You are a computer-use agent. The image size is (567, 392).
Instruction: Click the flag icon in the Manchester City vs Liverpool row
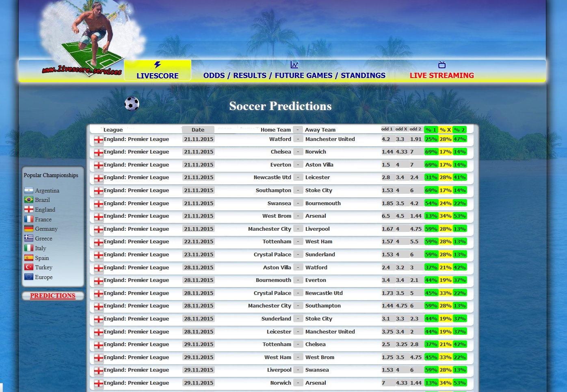[99, 230]
